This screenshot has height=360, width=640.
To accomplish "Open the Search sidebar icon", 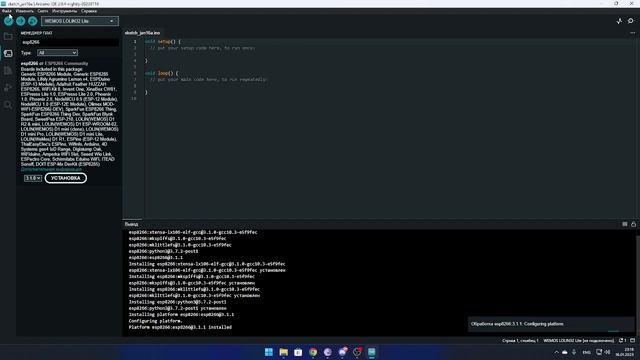I will (x=8, y=105).
